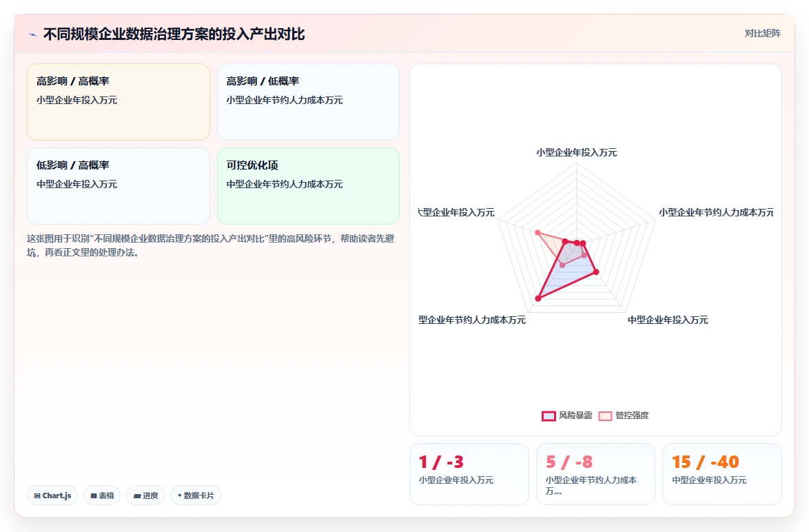The image size is (809, 532).
Task: Select the 低影响 / 高概率 card
Action: [119, 186]
